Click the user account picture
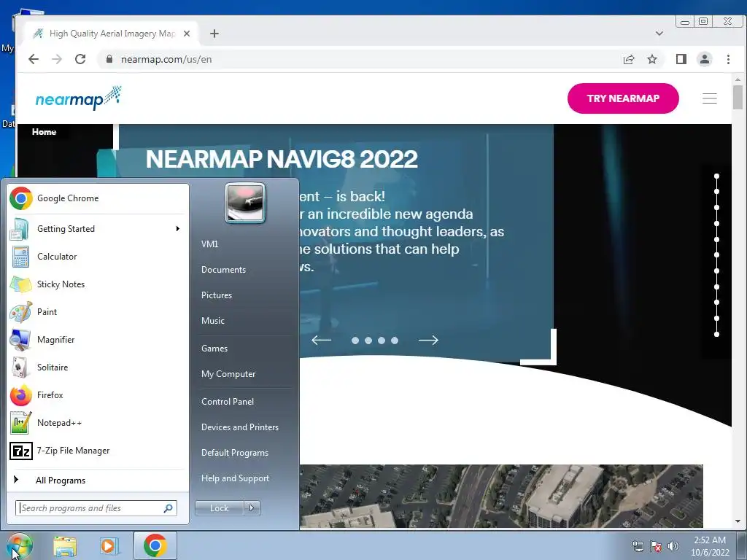Image resolution: width=747 pixels, height=560 pixels. tap(245, 203)
